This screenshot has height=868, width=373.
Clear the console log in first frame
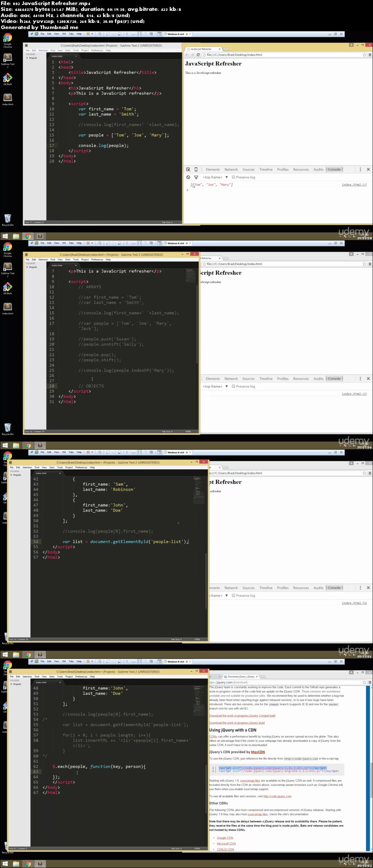(x=188, y=177)
